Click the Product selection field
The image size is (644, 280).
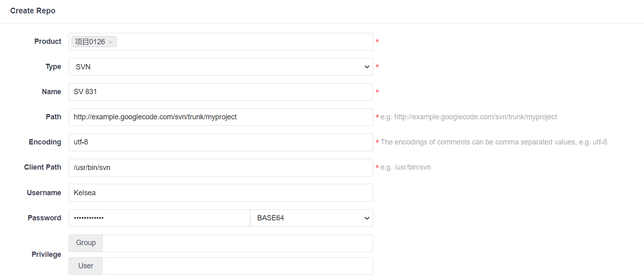click(x=244, y=42)
